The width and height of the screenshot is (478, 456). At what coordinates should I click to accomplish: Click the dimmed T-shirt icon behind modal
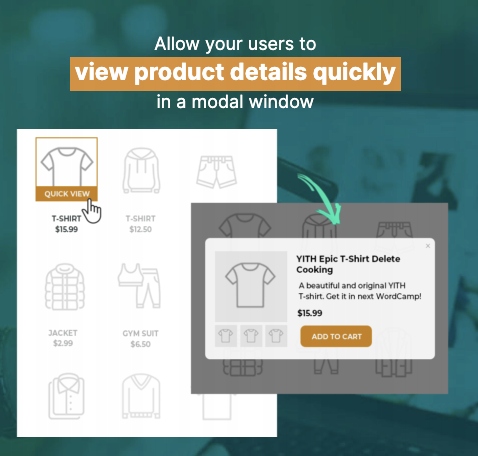(x=245, y=225)
